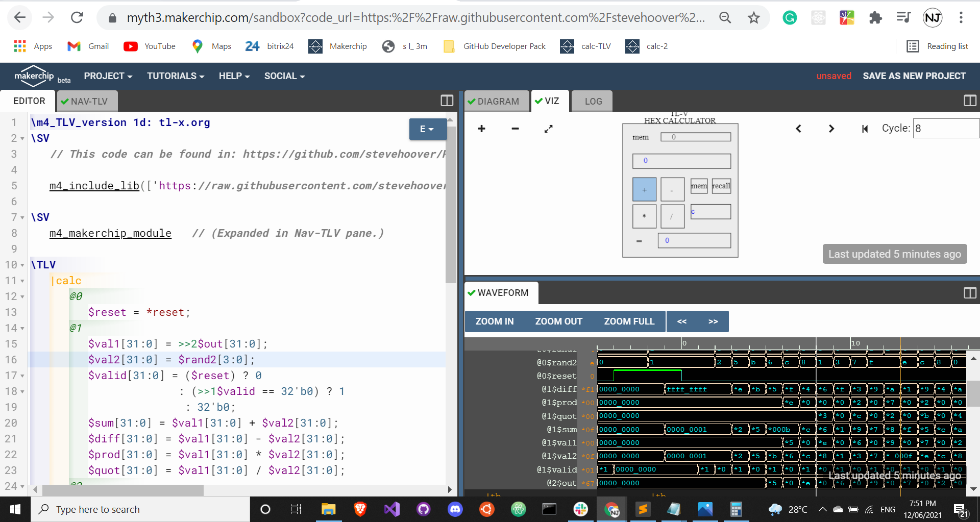The image size is (980, 522).
Task: Switch to the LOG tab
Action: click(x=593, y=101)
